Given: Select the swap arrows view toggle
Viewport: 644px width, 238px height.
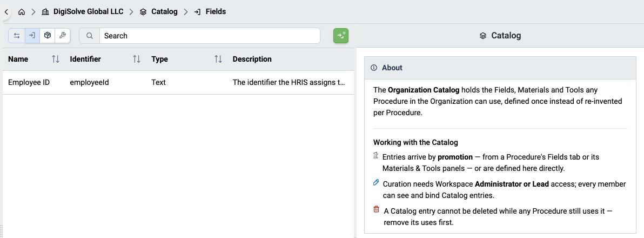Looking at the screenshot, I should pos(16,36).
